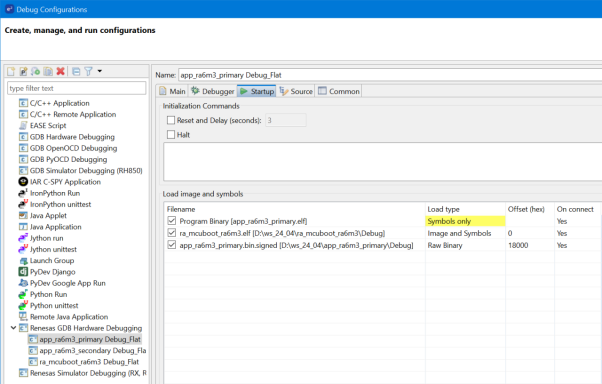Select the EASE Script entry
The height and width of the screenshot is (384, 602).
43,126
